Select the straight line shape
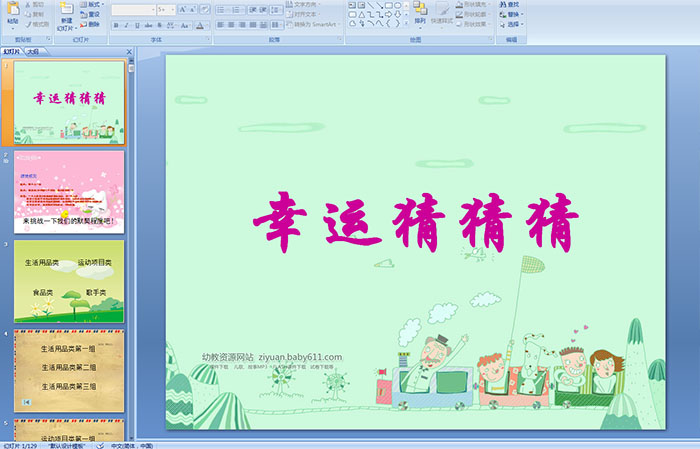This screenshot has height=449, width=700. coord(371,5)
